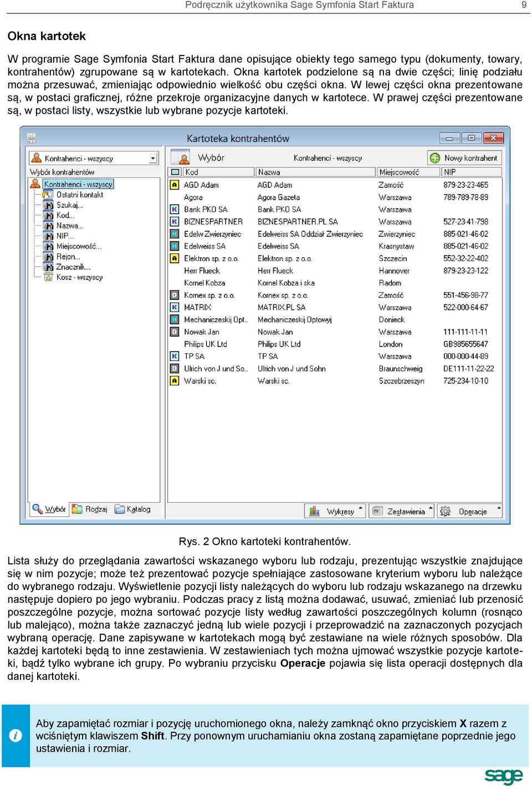Open the Operacje dropdown button
This screenshot has height=789, width=532.
469,511
